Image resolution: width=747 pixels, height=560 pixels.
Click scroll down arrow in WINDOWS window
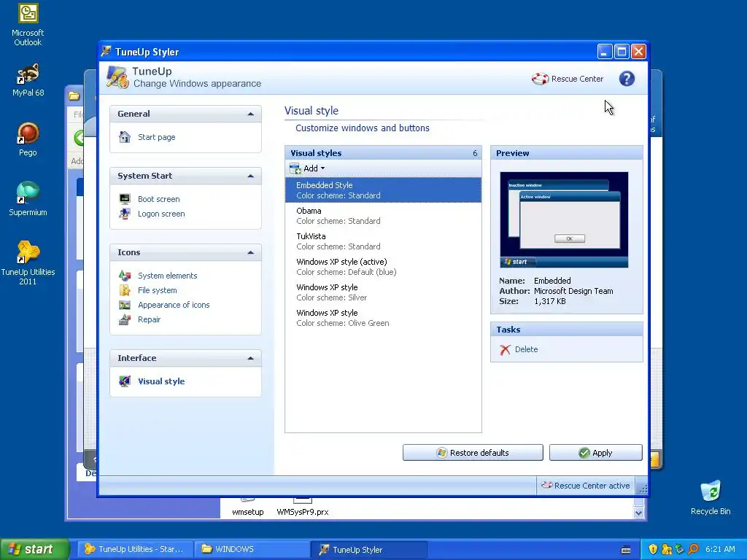tap(638, 513)
